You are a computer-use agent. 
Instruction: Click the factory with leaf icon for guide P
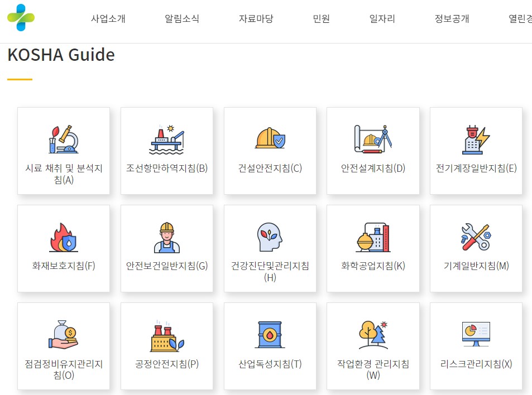(x=167, y=335)
